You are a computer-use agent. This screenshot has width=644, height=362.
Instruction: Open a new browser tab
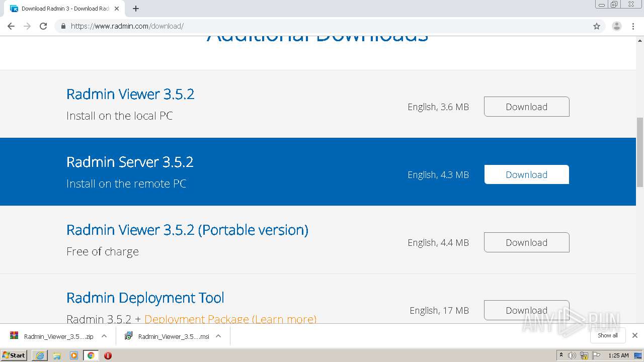[x=136, y=9]
